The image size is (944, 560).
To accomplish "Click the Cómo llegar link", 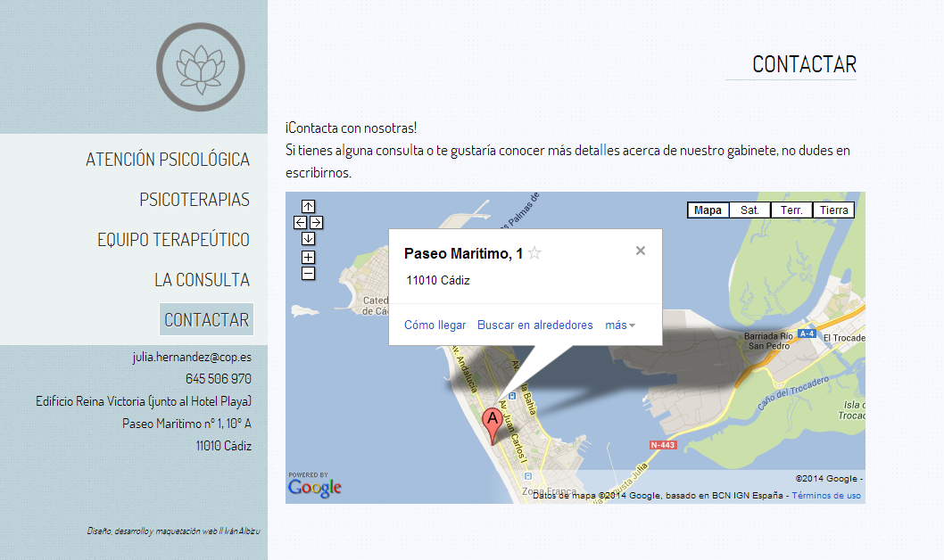I will pos(435,325).
